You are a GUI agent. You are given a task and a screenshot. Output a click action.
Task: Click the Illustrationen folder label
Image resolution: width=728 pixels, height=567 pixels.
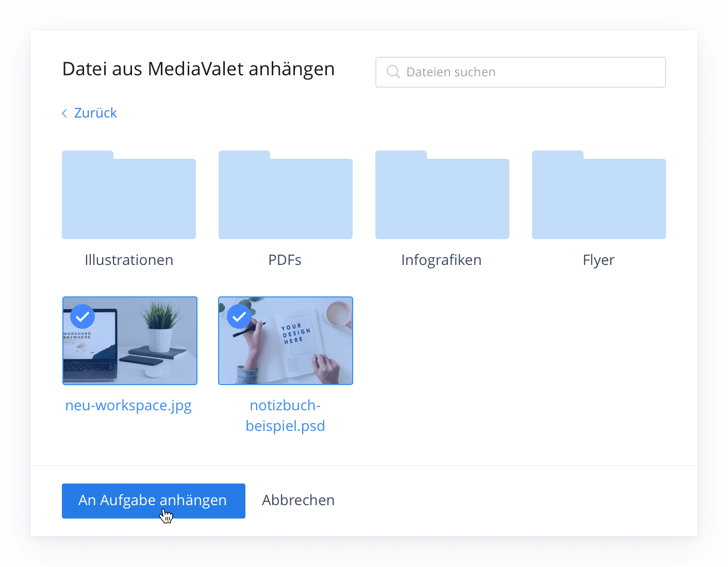[129, 260]
